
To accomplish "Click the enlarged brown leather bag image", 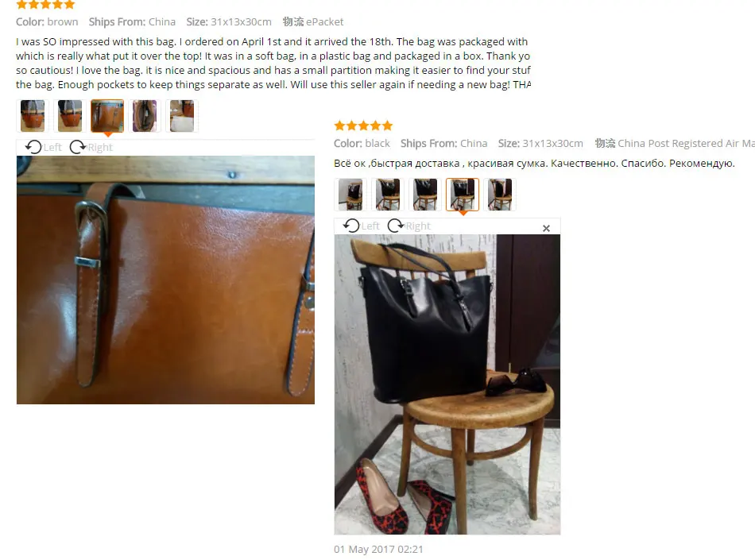I will pos(165,280).
